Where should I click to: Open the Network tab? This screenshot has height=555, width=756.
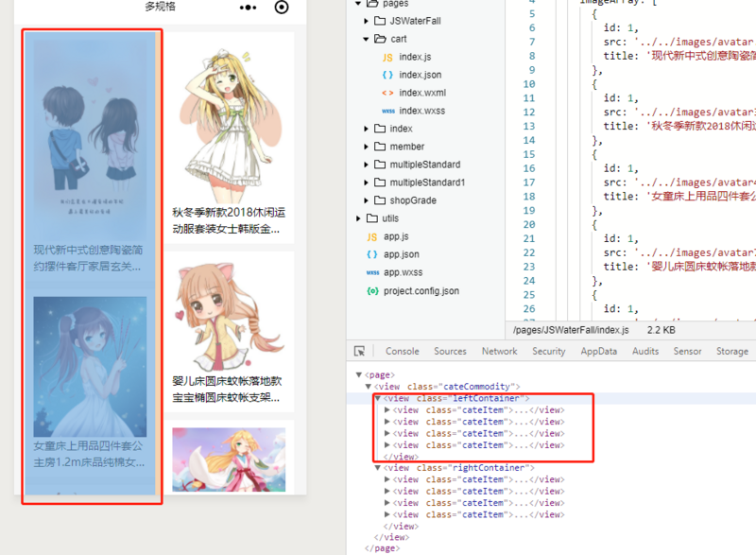pos(500,352)
